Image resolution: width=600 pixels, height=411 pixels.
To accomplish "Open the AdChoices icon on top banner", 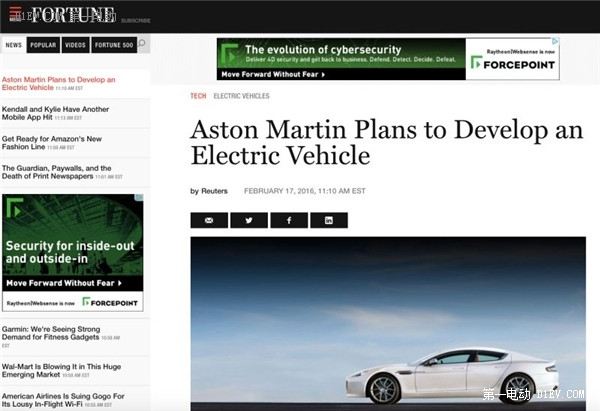I will [555, 41].
